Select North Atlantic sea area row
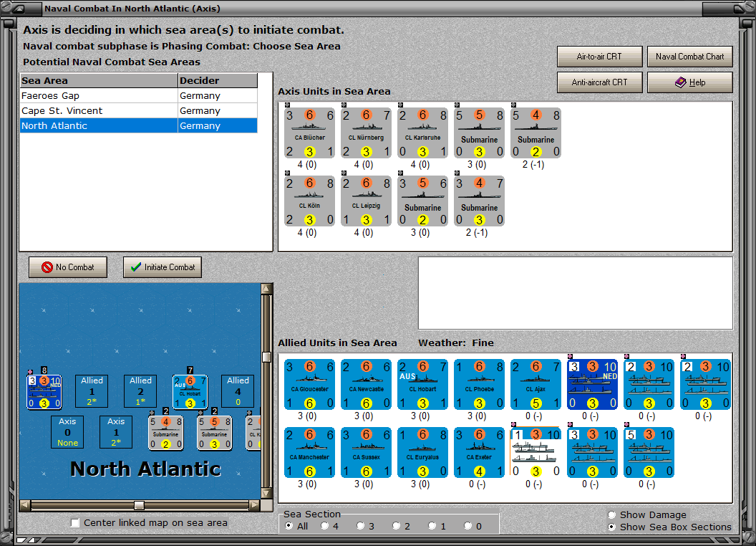Screen dimensions: 756x546 click(x=138, y=125)
